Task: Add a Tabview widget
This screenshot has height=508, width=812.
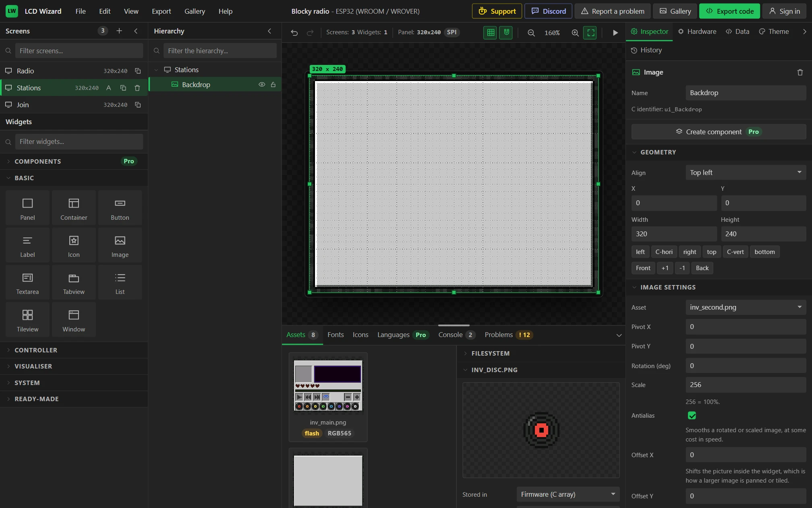Action: coord(74,282)
